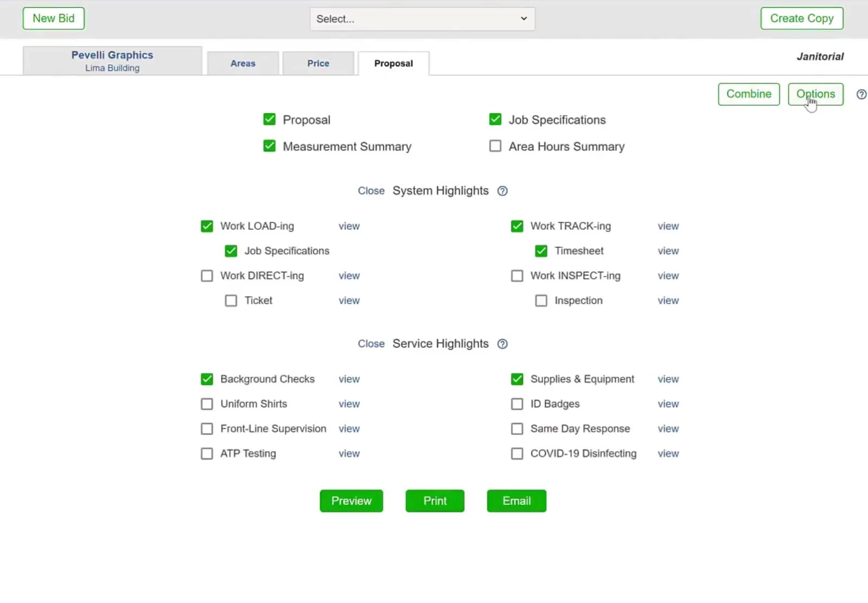
Task: View the Ticket highlight
Action: click(349, 300)
